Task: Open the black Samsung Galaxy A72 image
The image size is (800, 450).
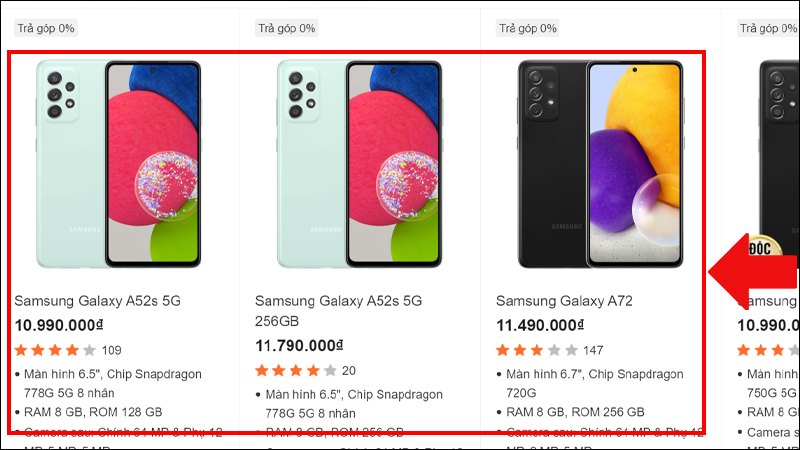Action: 601,165
